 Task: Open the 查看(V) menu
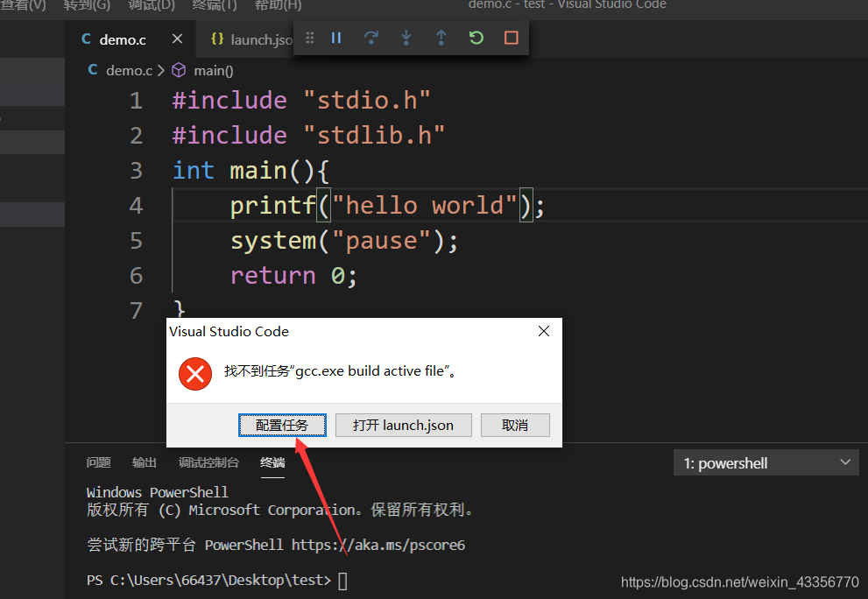pos(24,5)
